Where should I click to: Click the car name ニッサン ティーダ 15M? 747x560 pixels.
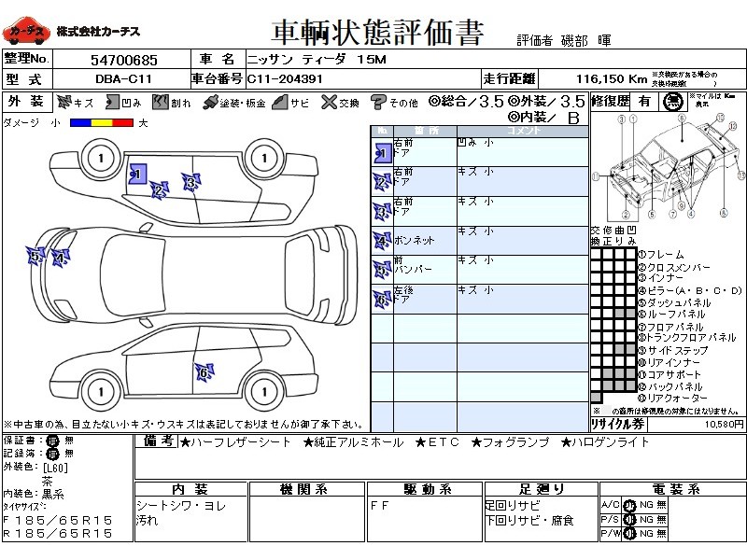[317, 60]
